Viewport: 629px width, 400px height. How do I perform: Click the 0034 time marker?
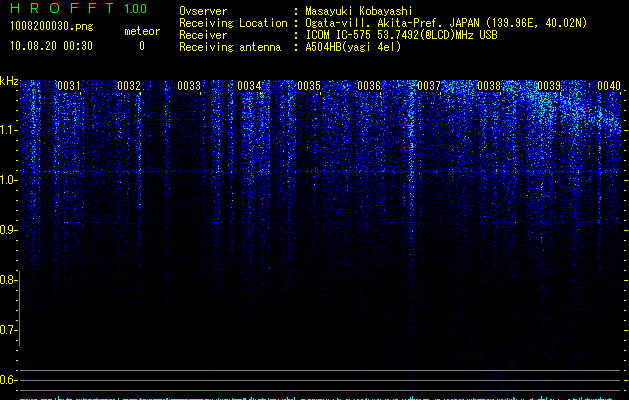tap(249, 86)
